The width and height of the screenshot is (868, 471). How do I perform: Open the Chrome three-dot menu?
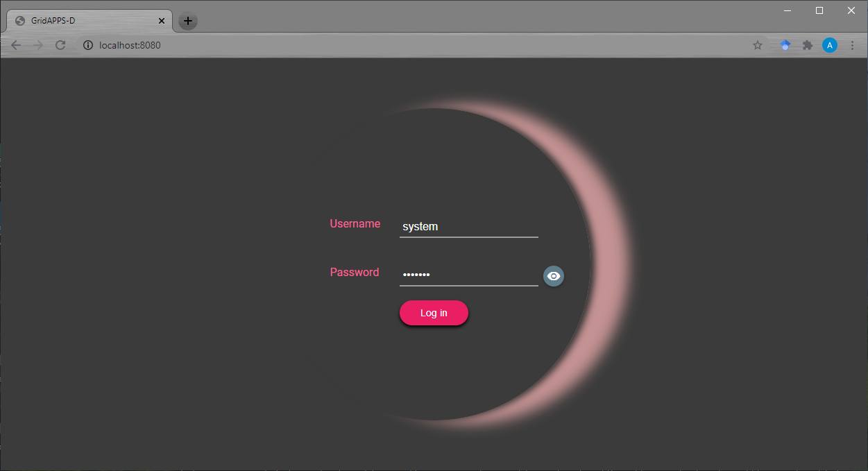[x=852, y=45]
